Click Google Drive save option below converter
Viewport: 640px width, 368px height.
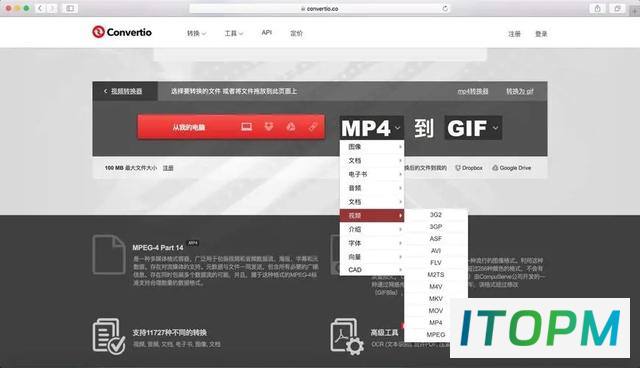512,168
